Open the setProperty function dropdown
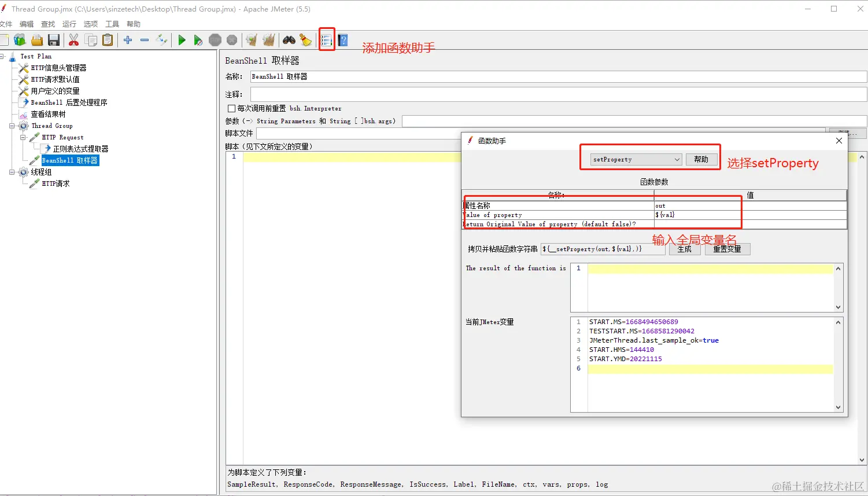Image resolution: width=868 pixels, height=496 pixels. click(636, 160)
